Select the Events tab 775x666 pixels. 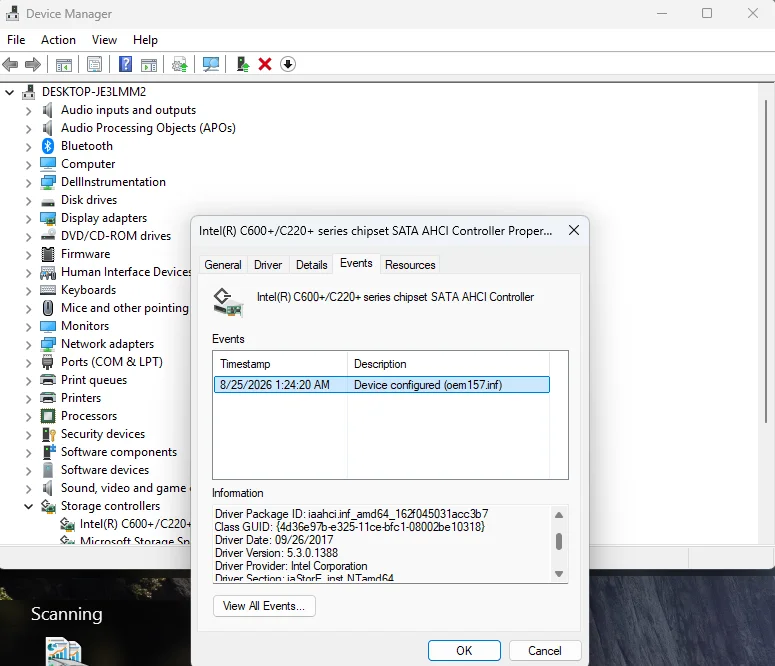(356, 263)
